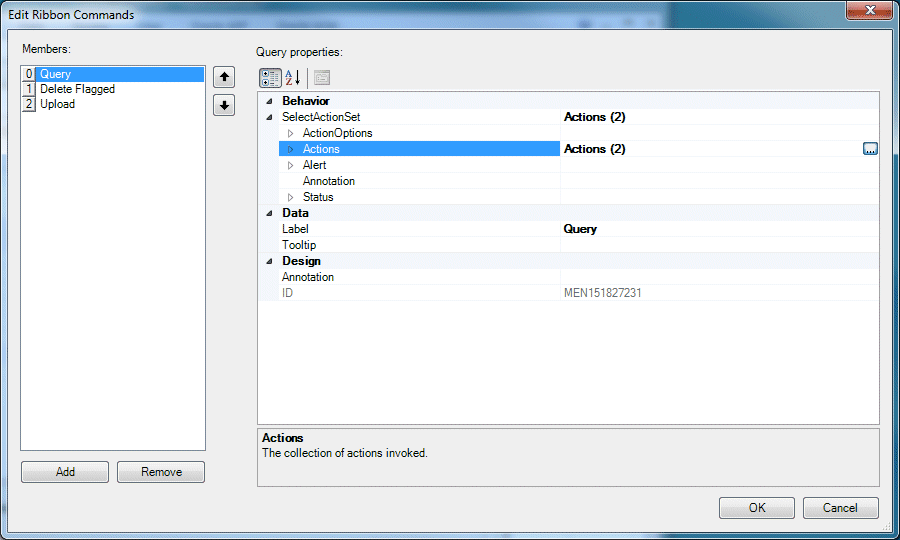This screenshot has width=900, height=540.
Task: Open Property Pages icon in toolbar
Action: tap(322, 78)
